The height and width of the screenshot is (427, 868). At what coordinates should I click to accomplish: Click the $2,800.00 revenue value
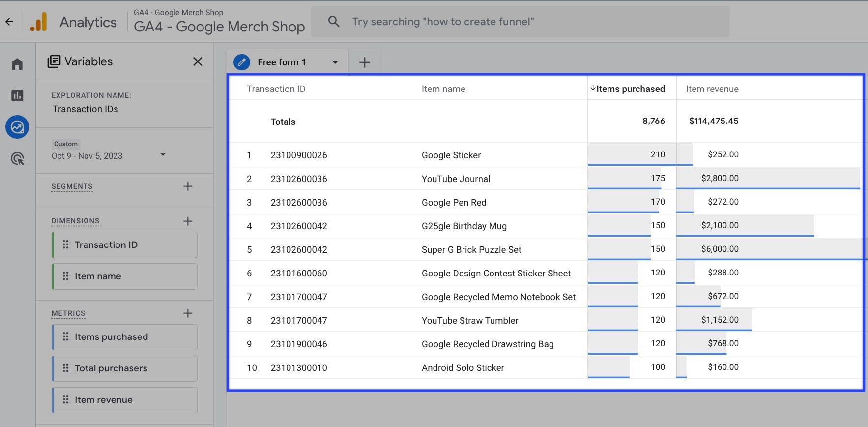720,178
